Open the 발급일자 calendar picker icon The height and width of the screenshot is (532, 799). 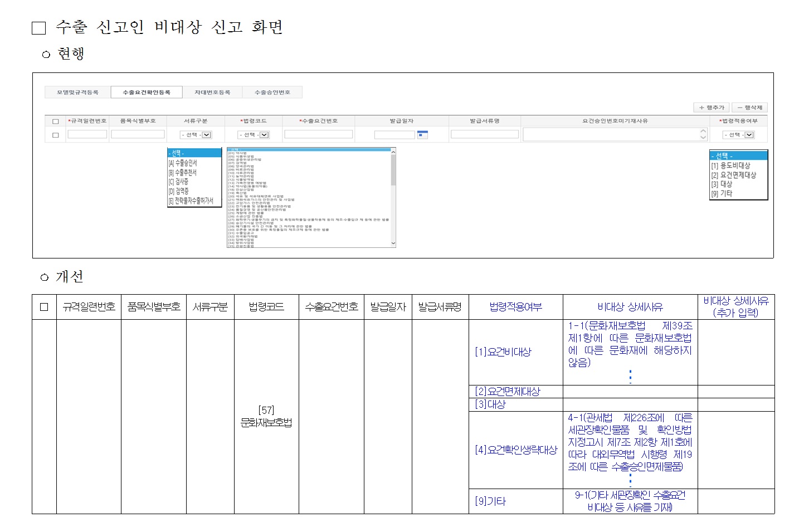tap(422, 134)
